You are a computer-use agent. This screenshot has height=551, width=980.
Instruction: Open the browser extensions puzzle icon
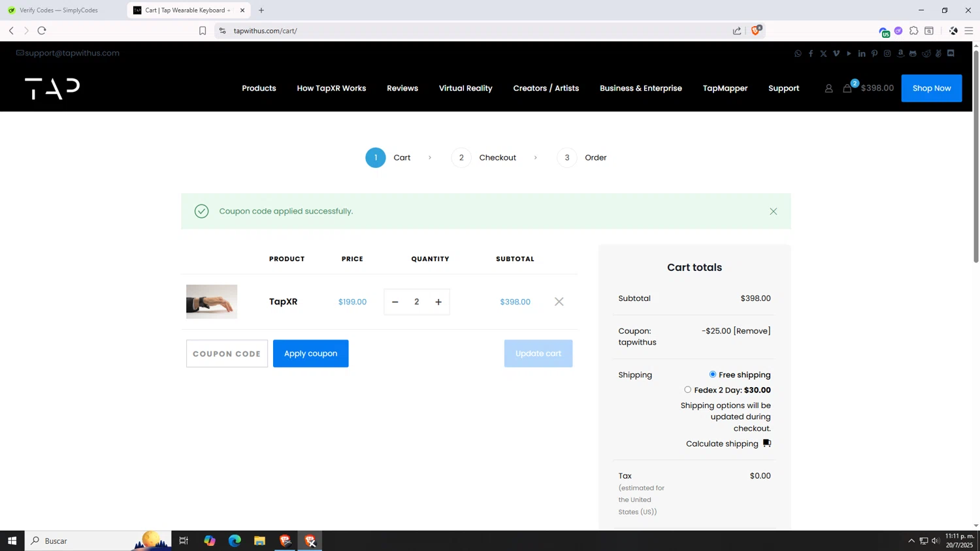[x=913, y=31]
